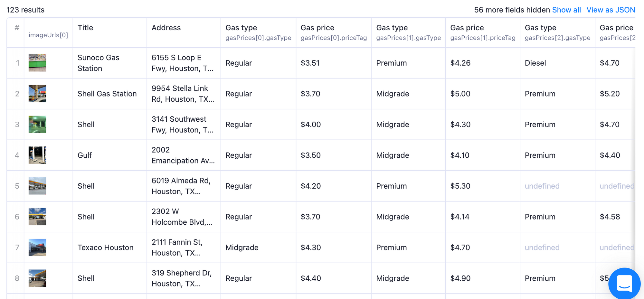Viewport: 644px width, 299px height.
Task: Open the Sunoco Gas Station image thumbnail
Action: 37,63
